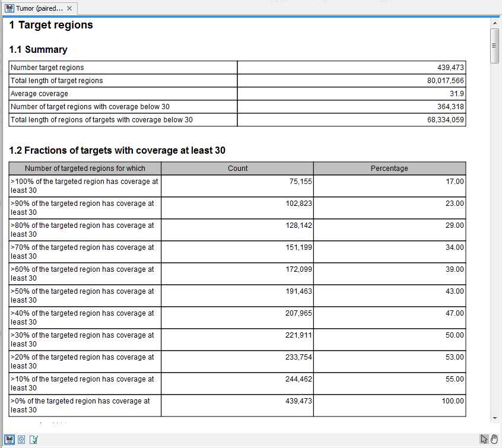Image resolution: width=502 pixels, height=448 pixels.
Task: Switch to the pan hand tool
Action: point(494,439)
